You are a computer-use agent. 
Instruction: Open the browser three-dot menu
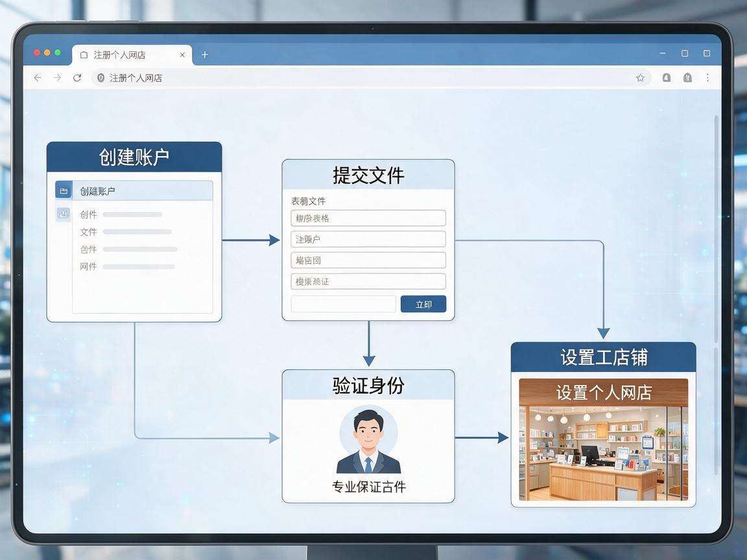click(x=707, y=78)
